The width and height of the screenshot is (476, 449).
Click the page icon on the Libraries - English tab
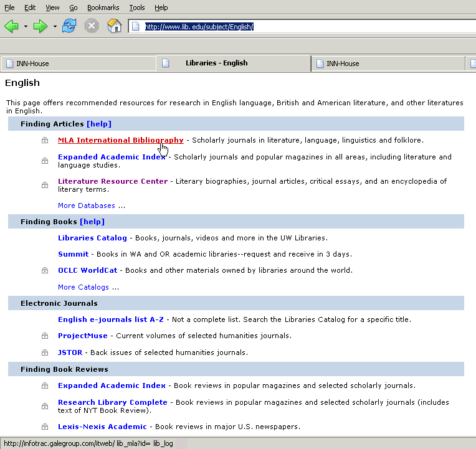coord(166,63)
